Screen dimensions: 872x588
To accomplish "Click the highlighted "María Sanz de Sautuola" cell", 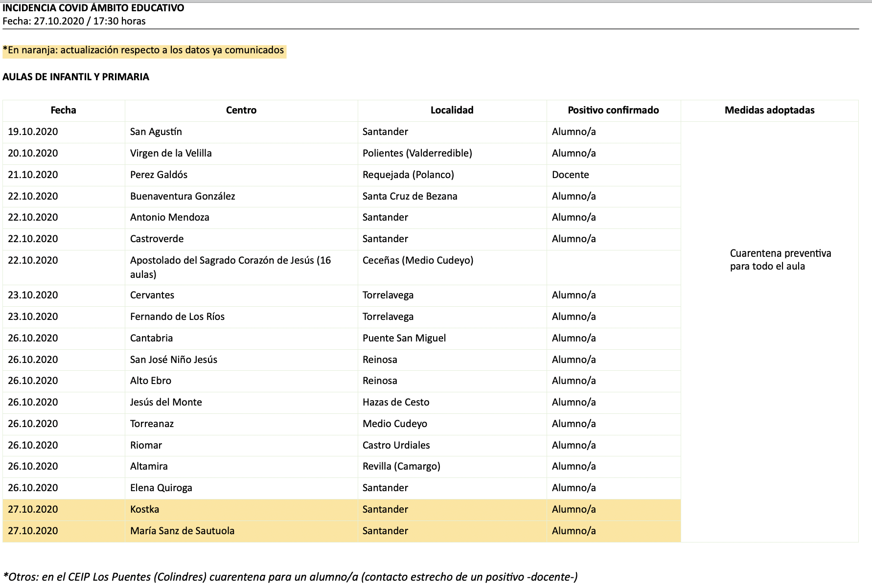I will 182,531.
